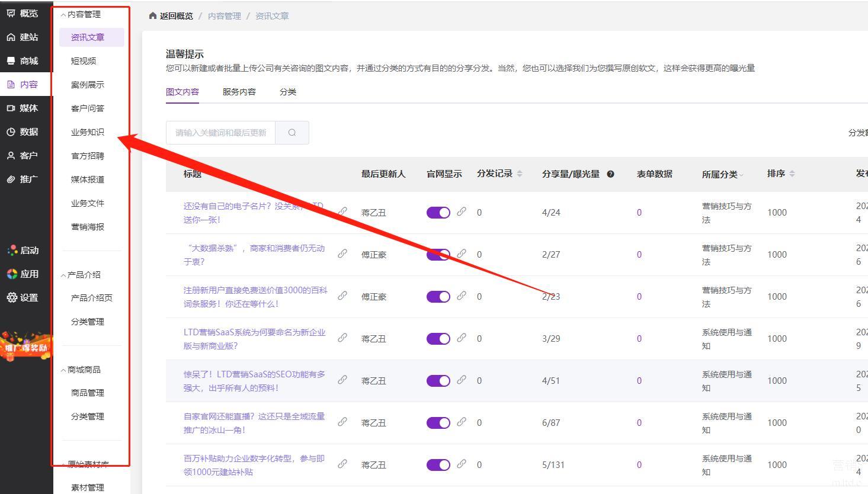
Task: Open the 数据 chart sidebar icon
Action: pyautogui.click(x=11, y=132)
